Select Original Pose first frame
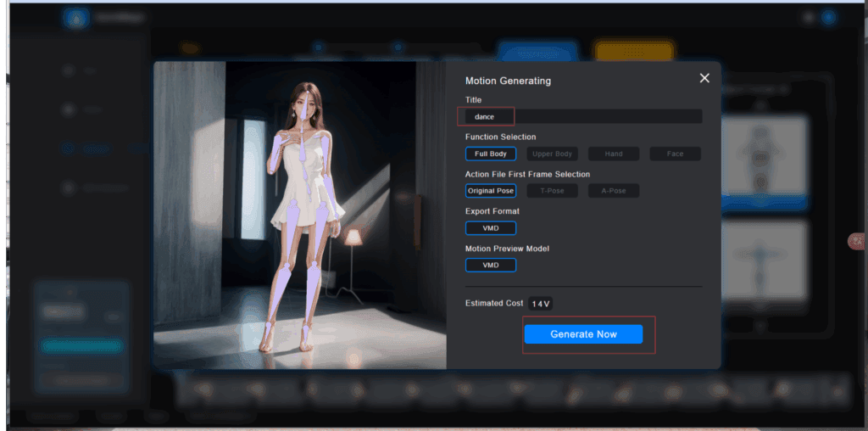 click(491, 191)
